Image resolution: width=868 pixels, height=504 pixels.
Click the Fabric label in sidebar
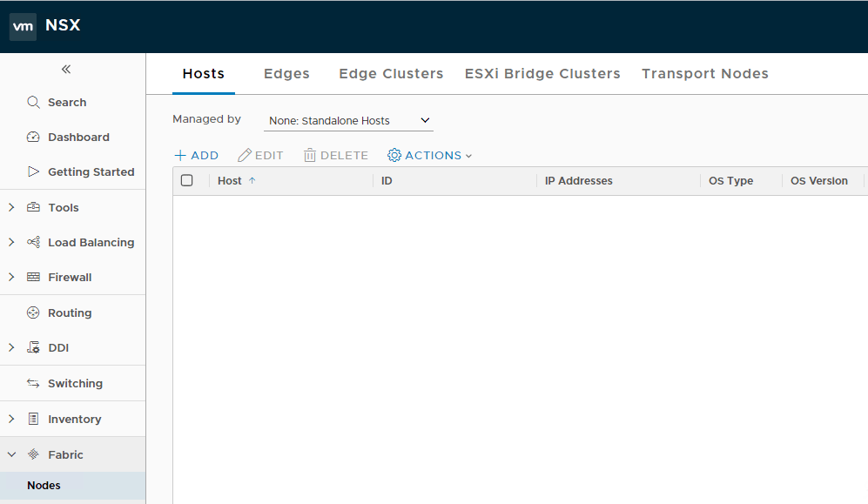click(65, 454)
